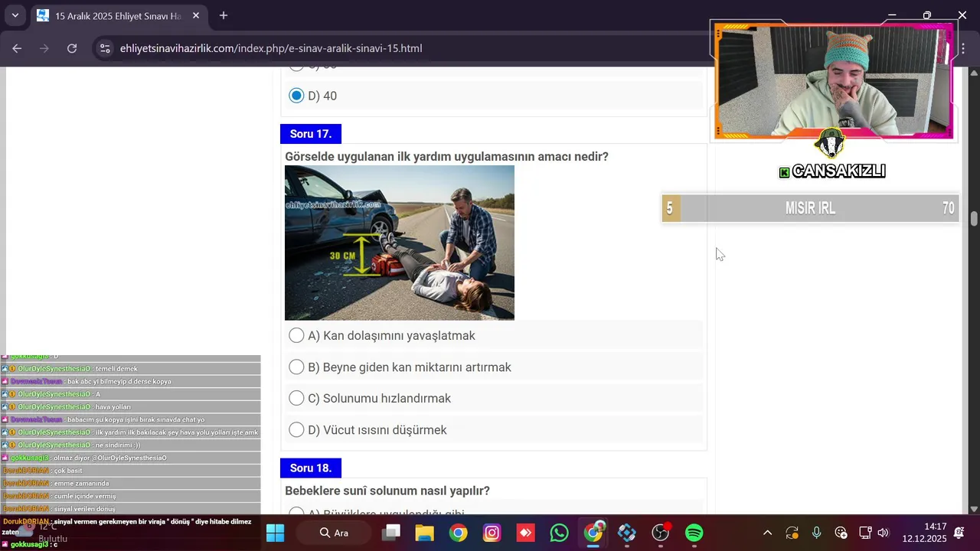This screenshot has width=980, height=551.
Task: Open Spotify from the taskbar
Action: 694,533
